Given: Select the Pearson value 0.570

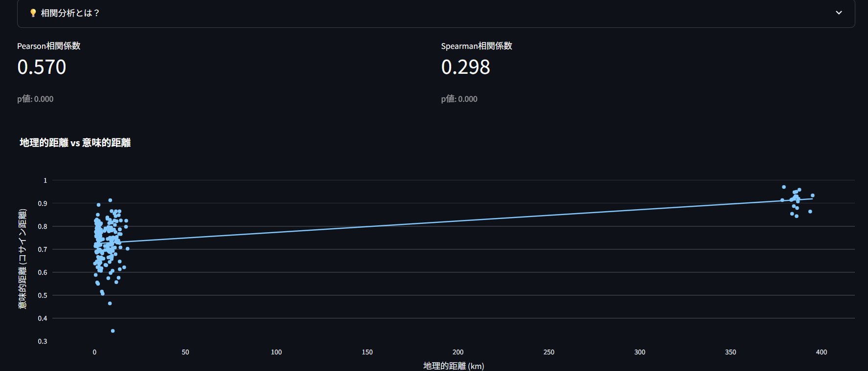Looking at the screenshot, I should 42,67.
